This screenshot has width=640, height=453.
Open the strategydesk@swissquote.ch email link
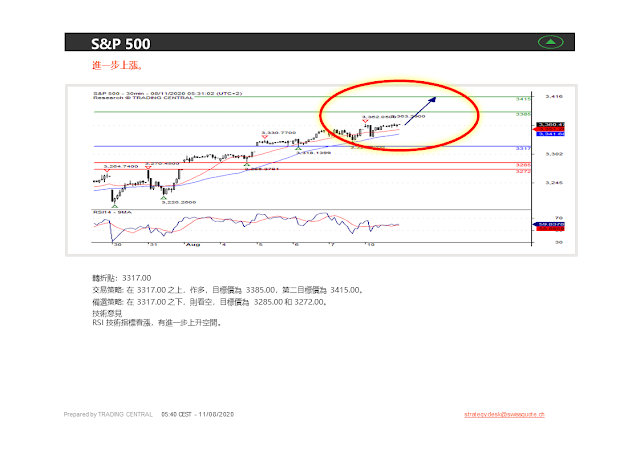[x=504, y=414]
